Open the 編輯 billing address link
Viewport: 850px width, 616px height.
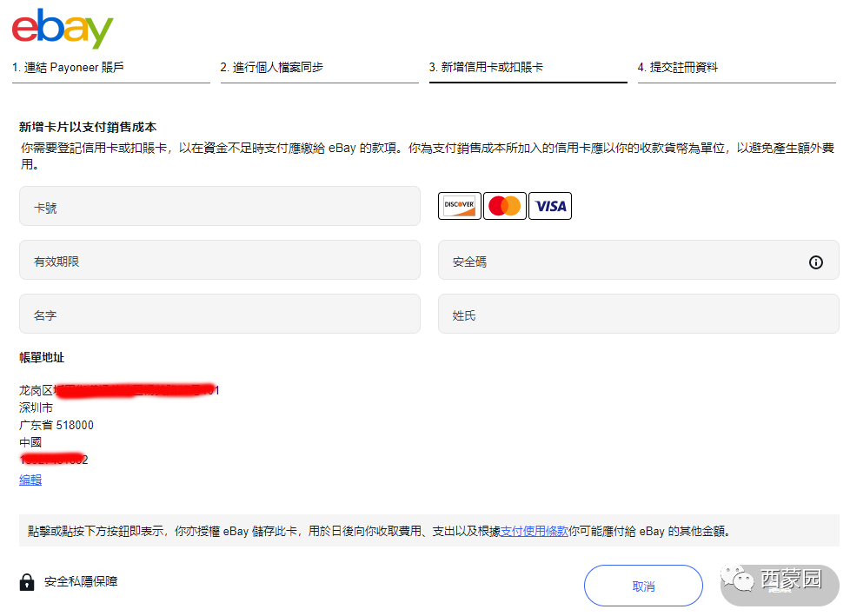pyautogui.click(x=30, y=480)
